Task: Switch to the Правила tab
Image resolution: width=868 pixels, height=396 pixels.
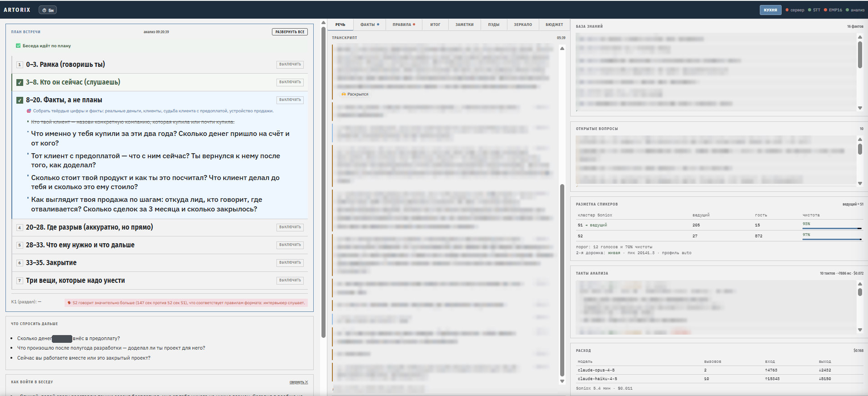Action: pos(404,25)
